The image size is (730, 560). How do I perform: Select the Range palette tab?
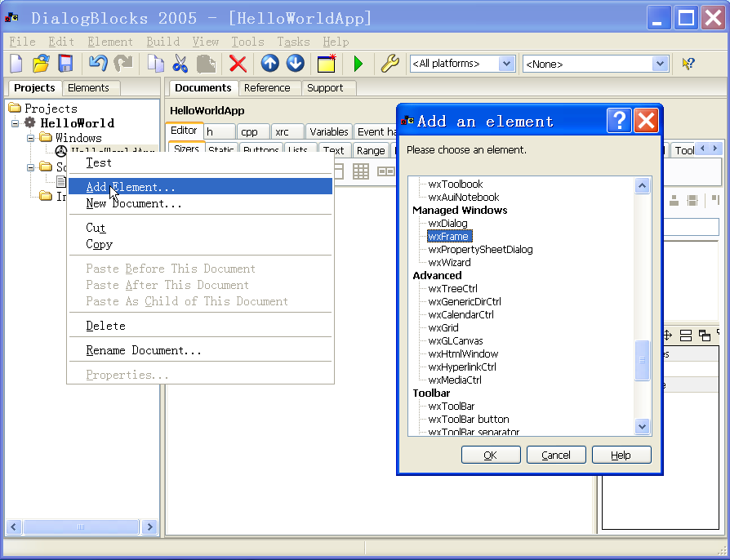coord(371,150)
